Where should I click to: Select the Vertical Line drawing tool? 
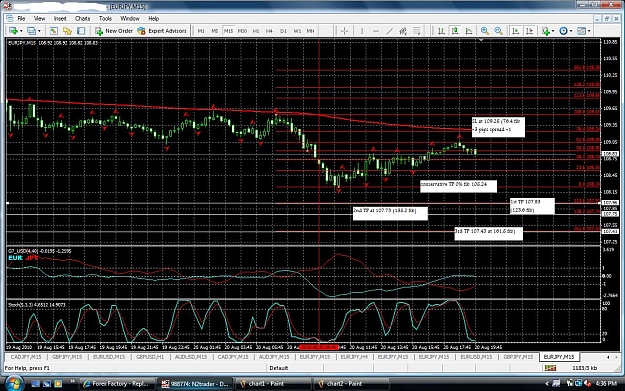pyautogui.click(x=362, y=31)
